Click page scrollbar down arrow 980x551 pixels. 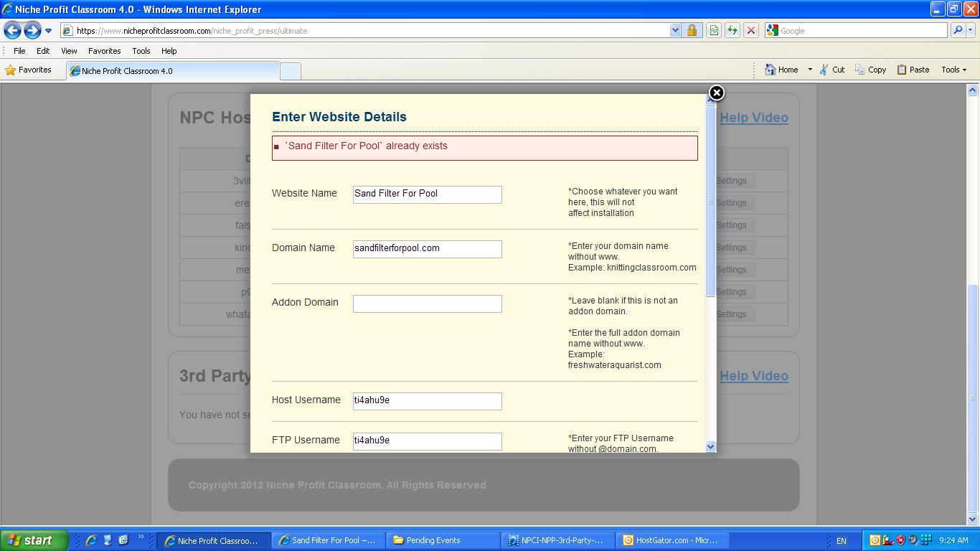point(973,519)
